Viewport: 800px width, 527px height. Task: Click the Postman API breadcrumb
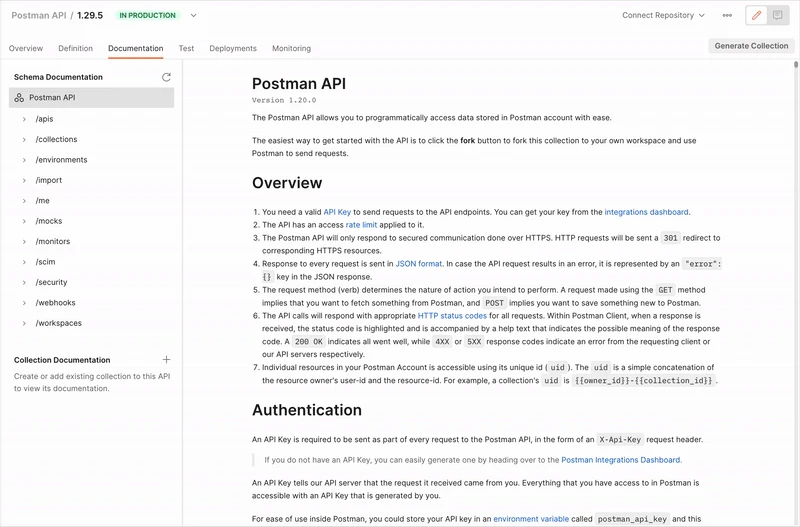(x=39, y=15)
